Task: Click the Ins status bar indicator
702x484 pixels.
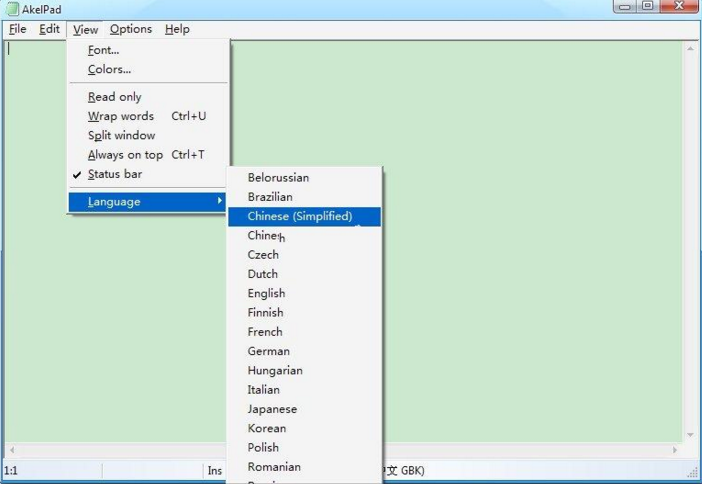Action: [214, 471]
